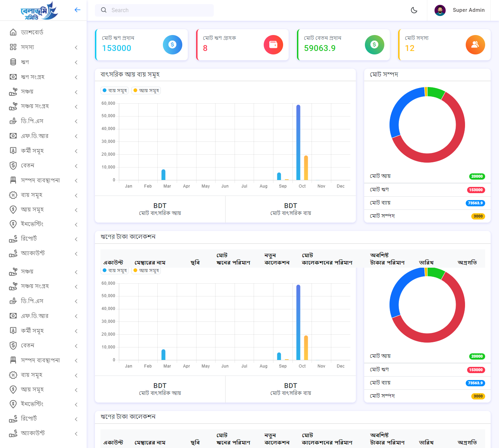Image resolution: width=499 pixels, height=448 pixels.
Task: Click the red wallet icon on মোট ঋণ গ্রাহক card
Action: pyautogui.click(x=273, y=44)
